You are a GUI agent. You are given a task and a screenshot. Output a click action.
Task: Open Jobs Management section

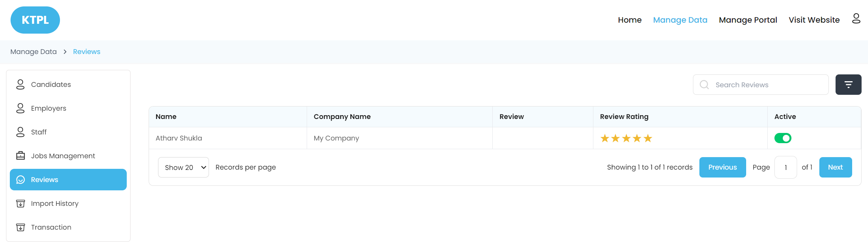click(x=63, y=156)
